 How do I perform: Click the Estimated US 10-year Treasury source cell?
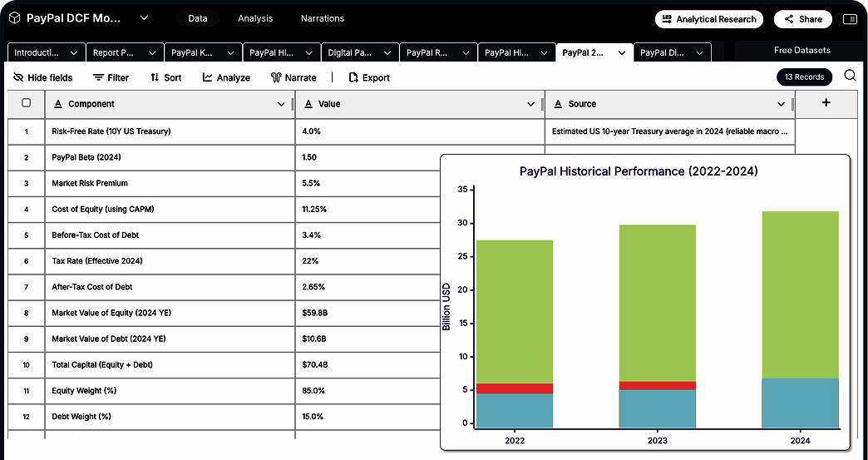click(670, 131)
